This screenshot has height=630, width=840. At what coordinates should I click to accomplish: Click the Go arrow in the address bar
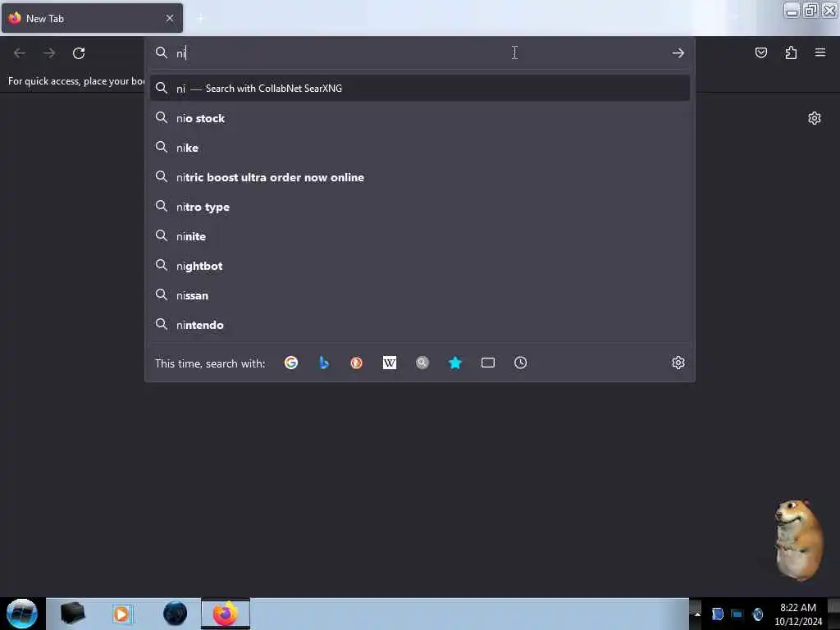pos(678,52)
